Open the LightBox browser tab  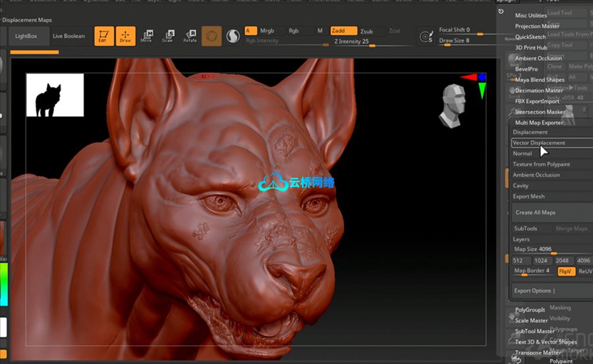pyautogui.click(x=27, y=36)
